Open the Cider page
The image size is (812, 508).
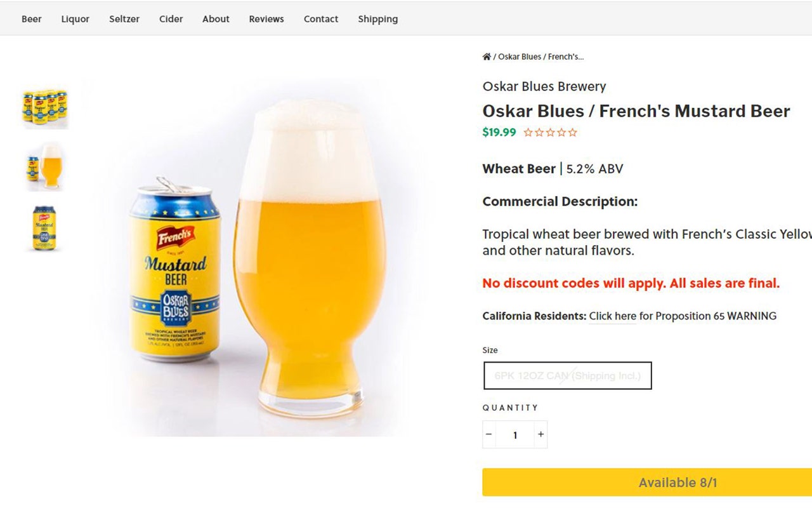tap(171, 19)
